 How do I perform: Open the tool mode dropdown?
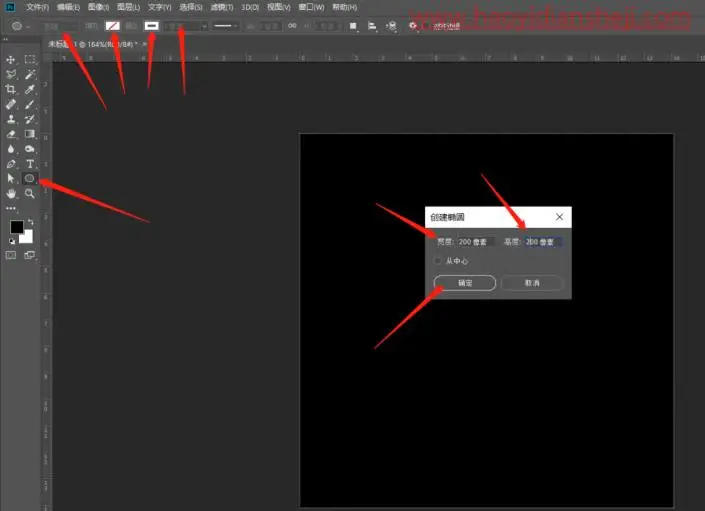[x=58, y=26]
